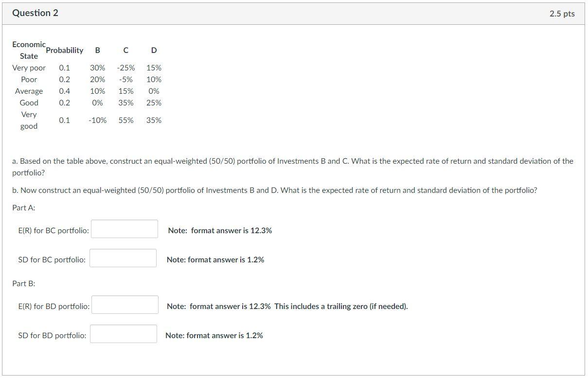Click the Probability column header
Image resolution: width=588 pixels, height=378 pixels.
click(x=65, y=50)
